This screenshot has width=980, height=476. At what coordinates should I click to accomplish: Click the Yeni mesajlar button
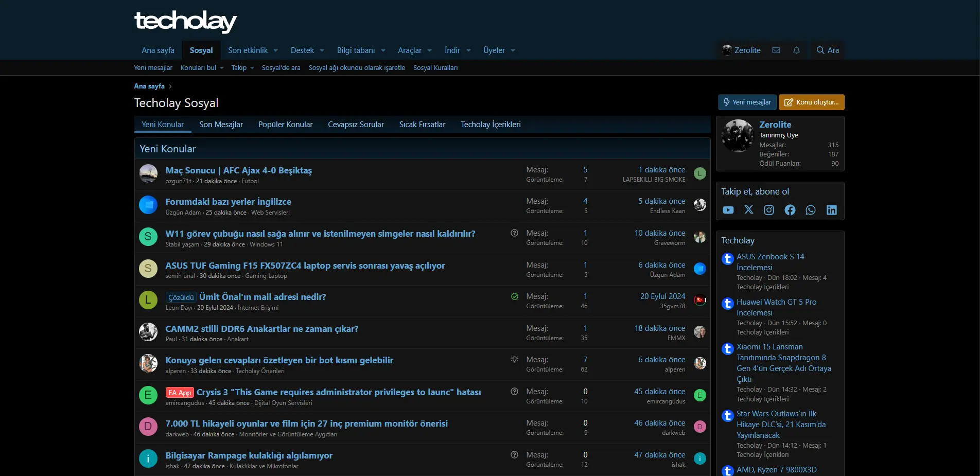point(747,102)
